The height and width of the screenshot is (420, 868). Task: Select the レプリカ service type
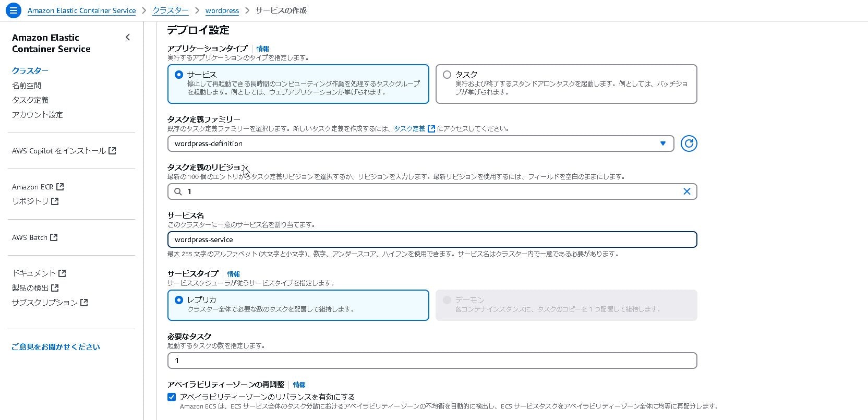[x=298, y=305]
